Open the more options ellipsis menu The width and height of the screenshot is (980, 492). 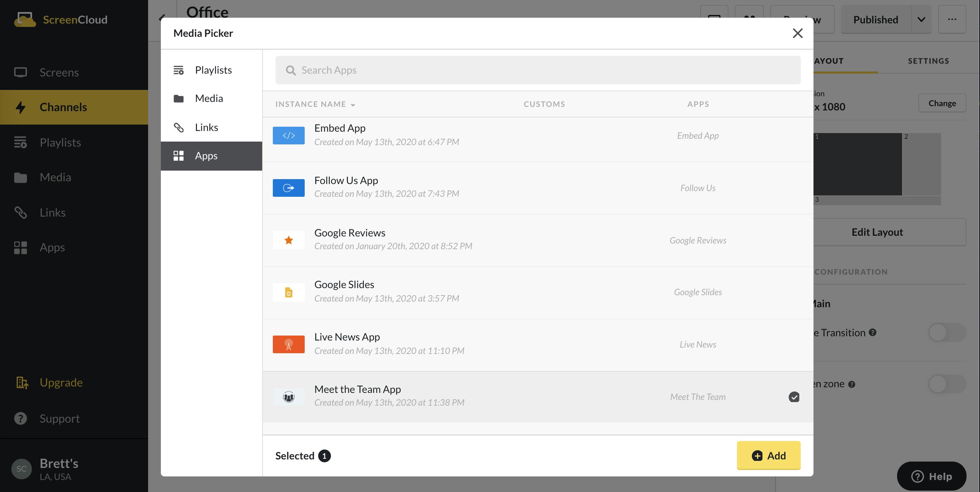[952, 19]
